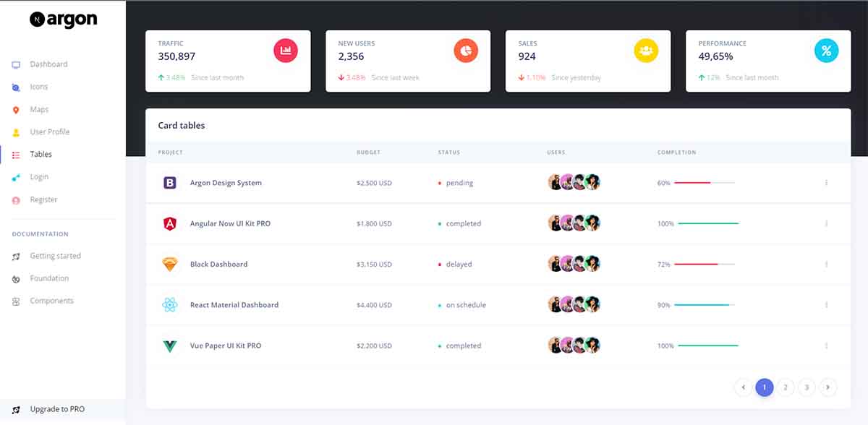
Task: Click the Foundation palette icon
Action: (16, 279)
